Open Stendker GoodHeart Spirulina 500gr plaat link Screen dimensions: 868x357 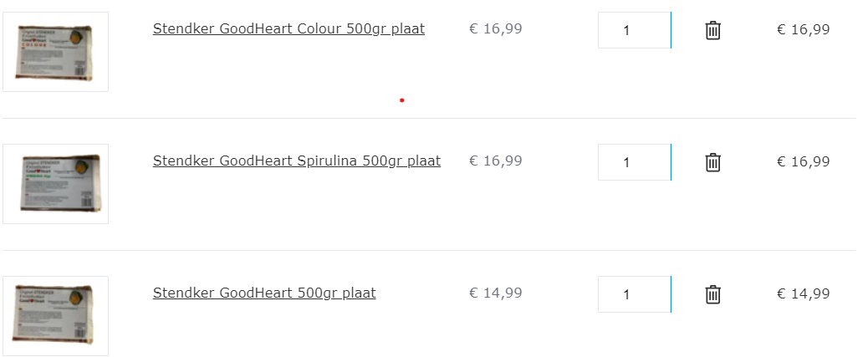[x=296, y=161]
